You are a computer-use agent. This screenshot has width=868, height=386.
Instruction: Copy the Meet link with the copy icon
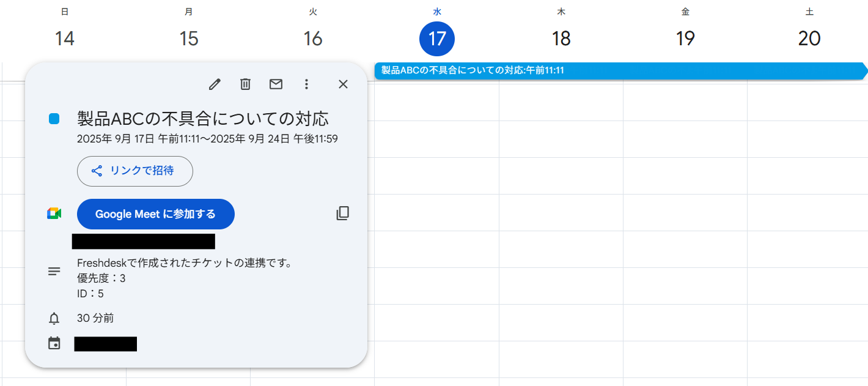coord(343,213)
